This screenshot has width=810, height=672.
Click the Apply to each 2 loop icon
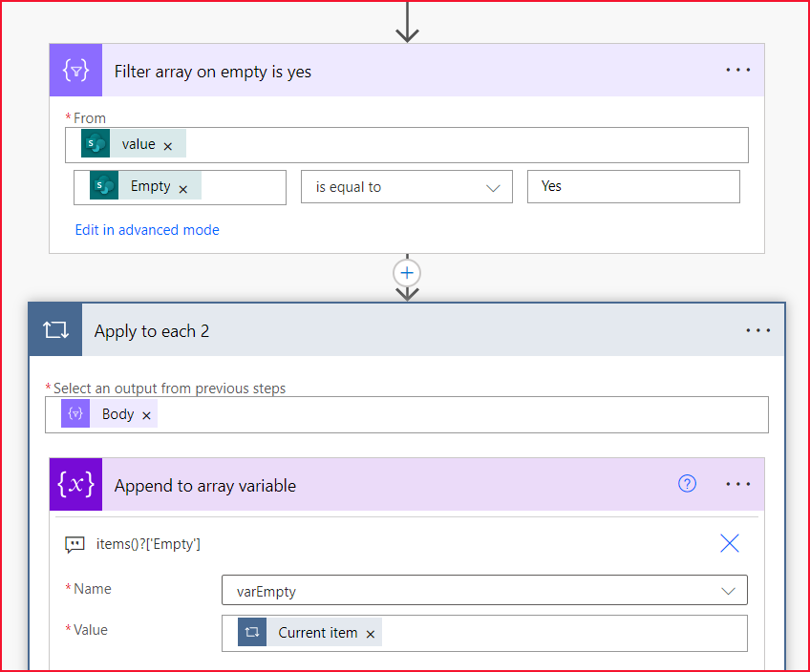click(55, 330)
